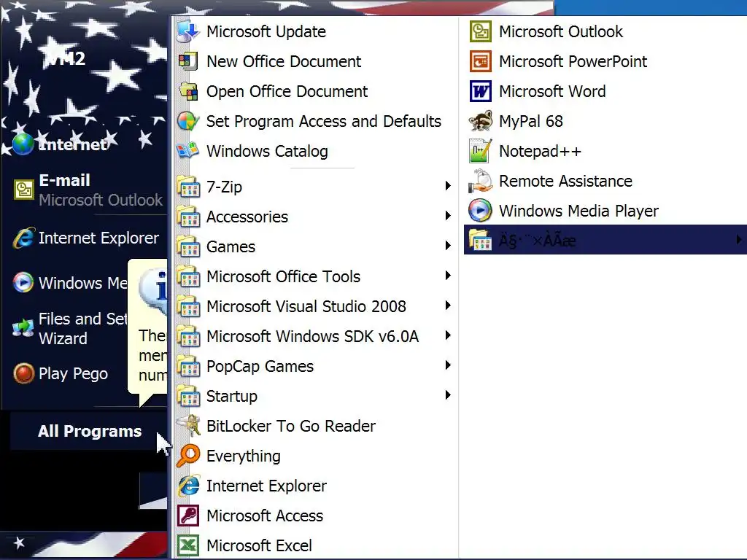Expand the 7-Zip submenu arrow
747x560 pixels.
(447, 186)
